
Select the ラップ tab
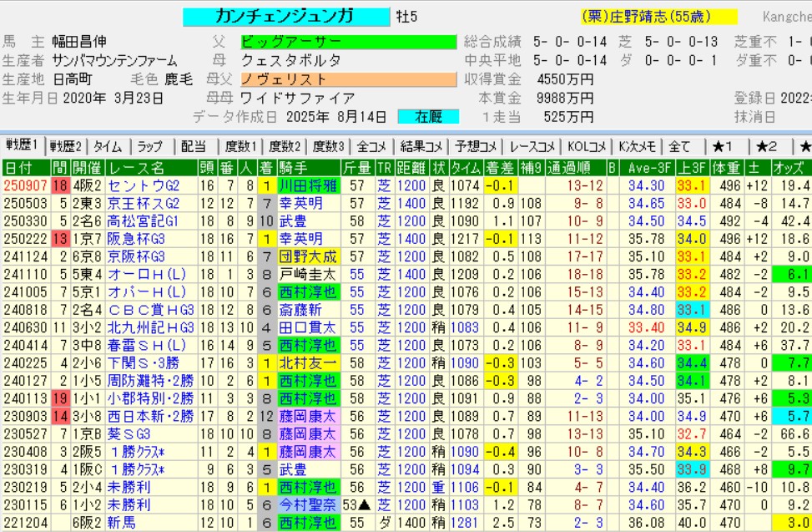[150, 146]
